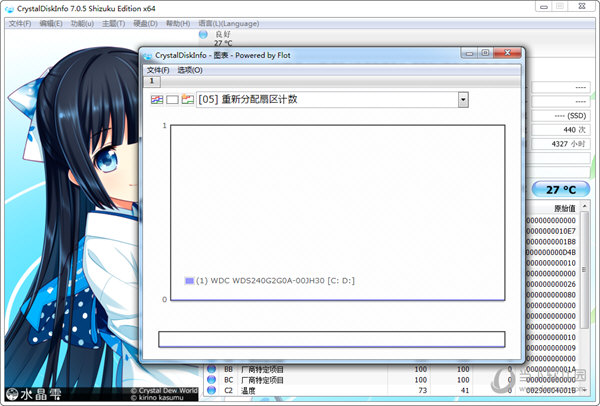
Task: Minimize the graph window
Action: (x=470, y=53)
